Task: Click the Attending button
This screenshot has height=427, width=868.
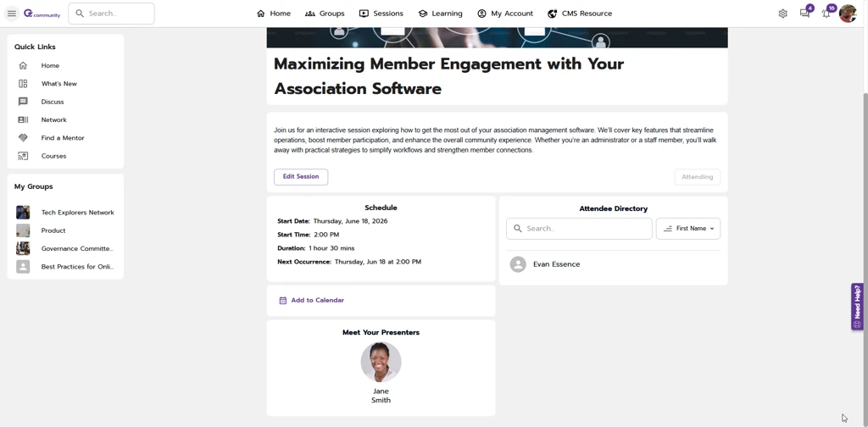Action: tap(697, 177)
